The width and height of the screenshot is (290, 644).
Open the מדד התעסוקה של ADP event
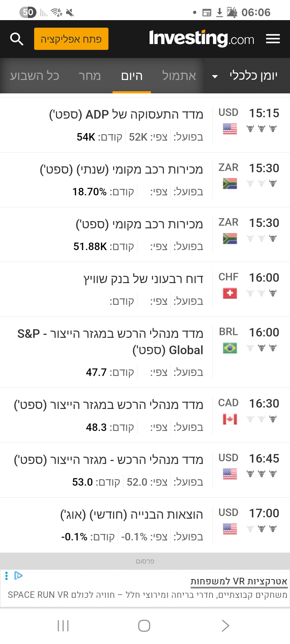[126, 115]
